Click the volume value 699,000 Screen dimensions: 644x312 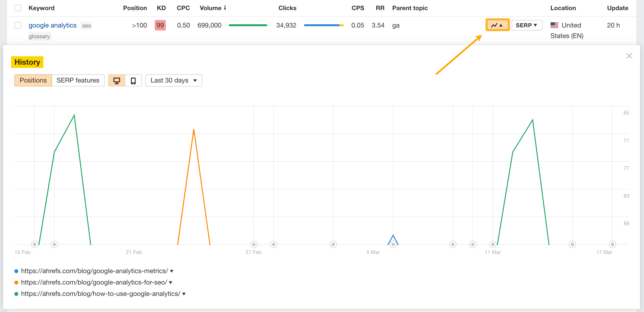click(x=209, y=25)
